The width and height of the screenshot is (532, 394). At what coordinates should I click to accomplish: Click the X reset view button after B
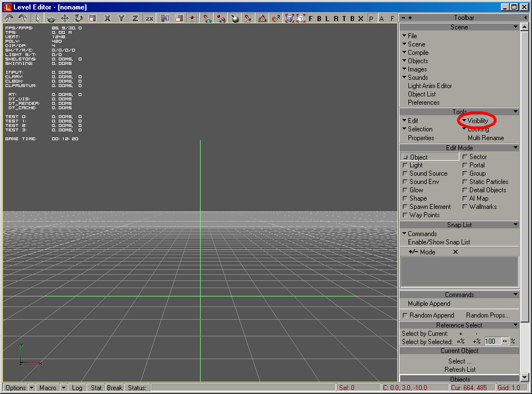(x=361, y=19)
